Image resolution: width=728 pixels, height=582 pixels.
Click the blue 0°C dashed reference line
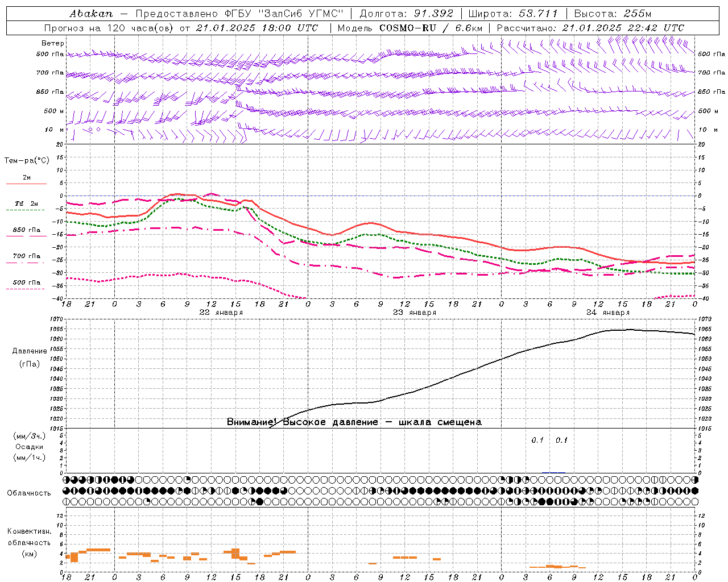(380, 196)
